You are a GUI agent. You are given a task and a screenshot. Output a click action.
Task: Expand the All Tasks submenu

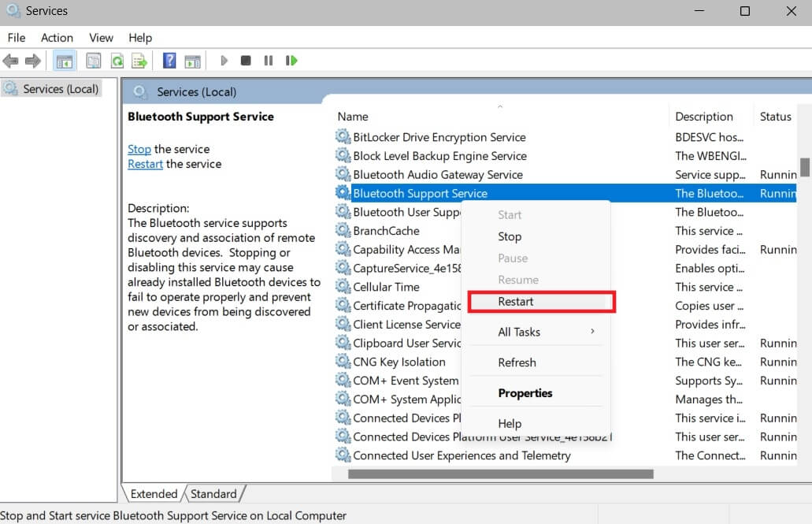(519, 332)
